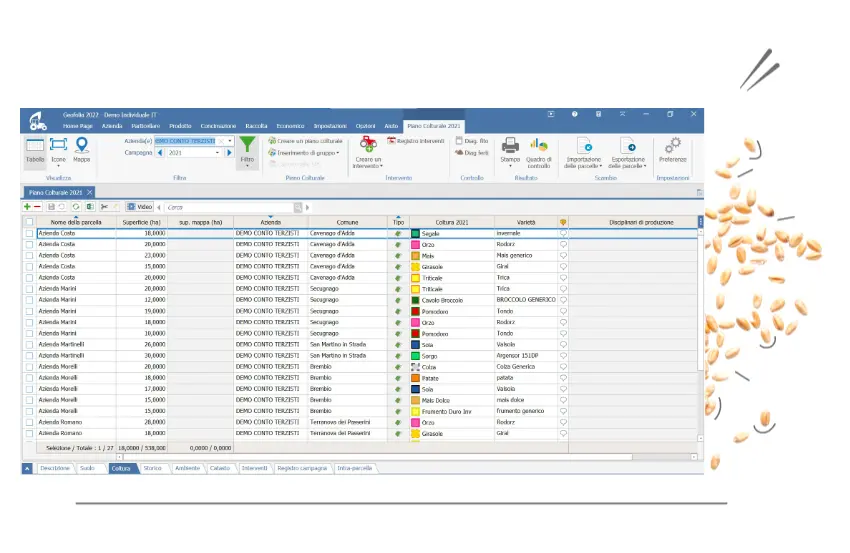Screen dimensions: 850x553
Task: Open the Azienda menu
Action: click(112, 126)
